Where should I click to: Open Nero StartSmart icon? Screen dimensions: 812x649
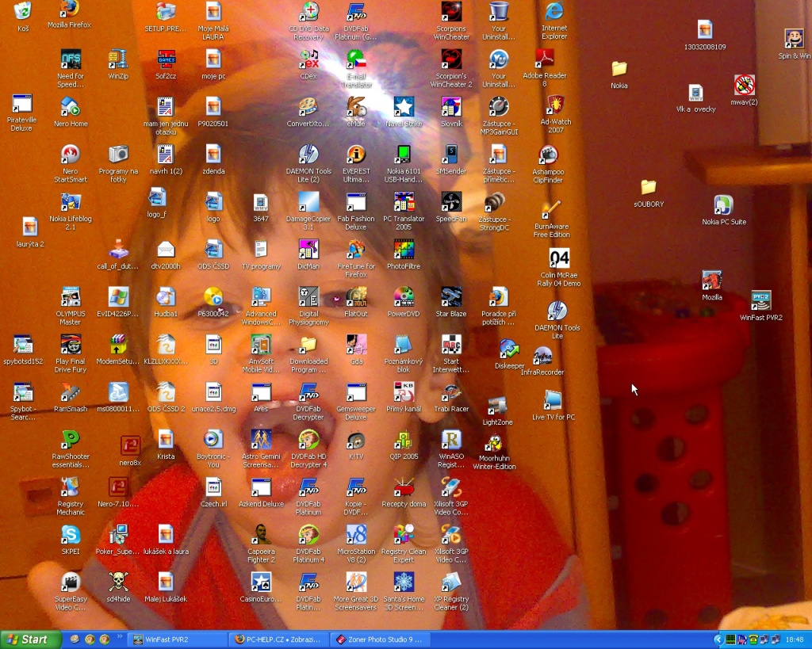coord(71,163)
